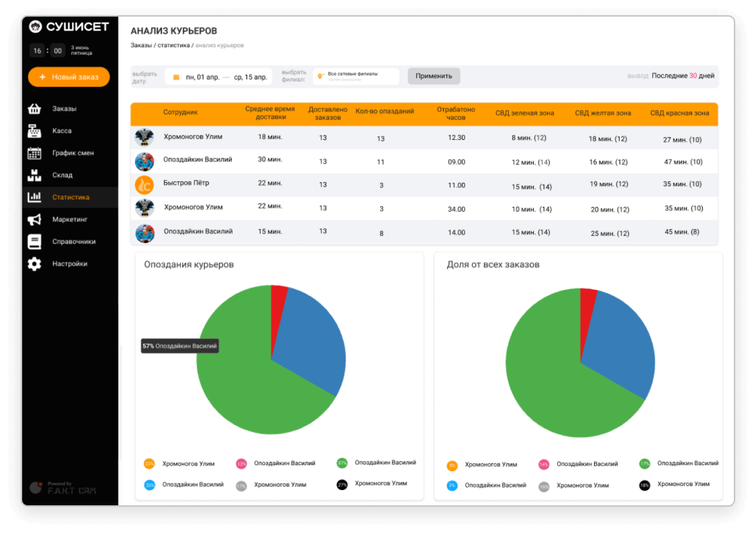Click avatar of Хромоногов Улим in 34.00 hours row
Image resolution: width=756 pixels, height=533 pixels.
click(144, 208)
